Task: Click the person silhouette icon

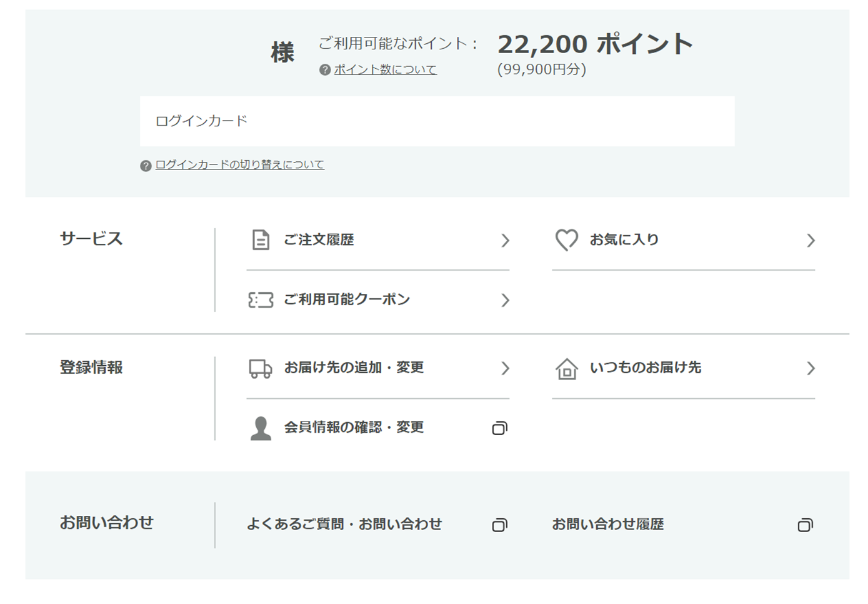Action: (x=261, y=428)
